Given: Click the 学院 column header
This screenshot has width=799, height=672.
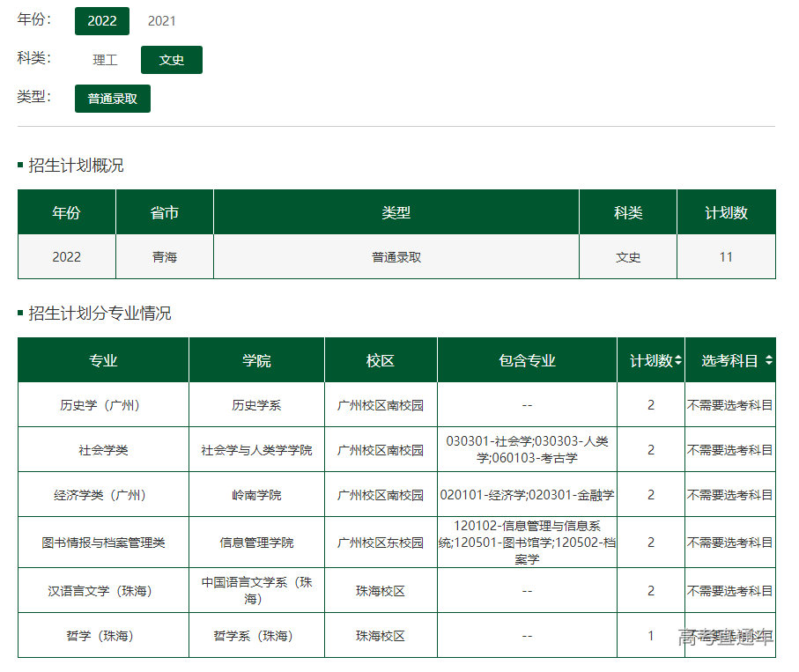Looking at the screenshot, I should (x=256, y=361).
